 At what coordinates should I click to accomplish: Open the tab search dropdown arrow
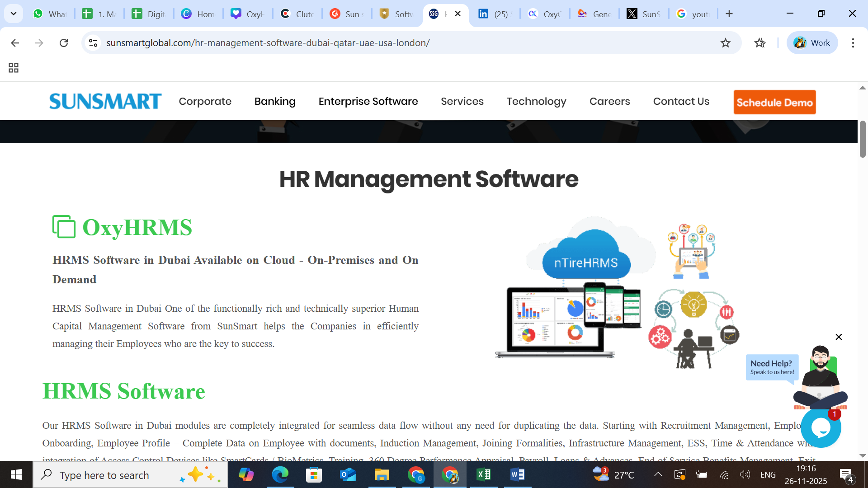14,14
